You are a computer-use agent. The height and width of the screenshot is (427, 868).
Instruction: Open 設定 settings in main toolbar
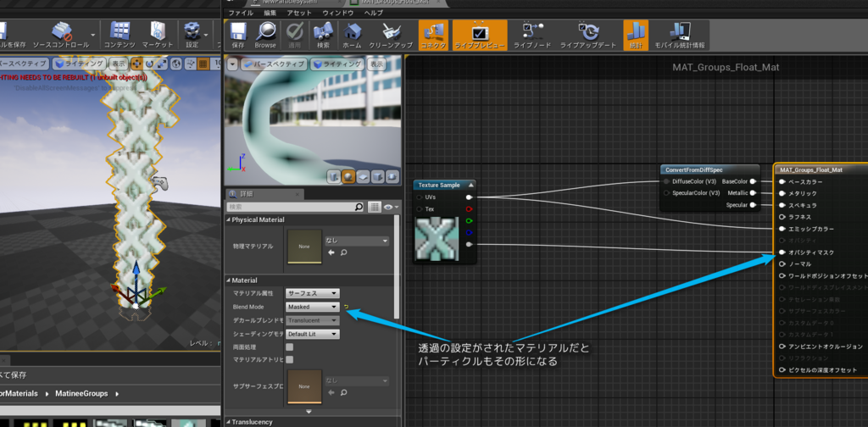click(192, 36)
